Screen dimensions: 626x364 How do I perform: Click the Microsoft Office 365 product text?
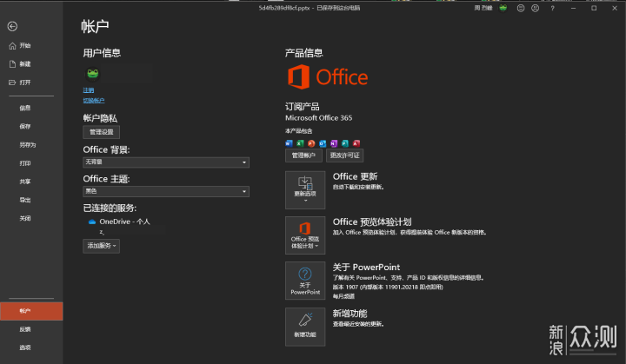click(318, 118)
